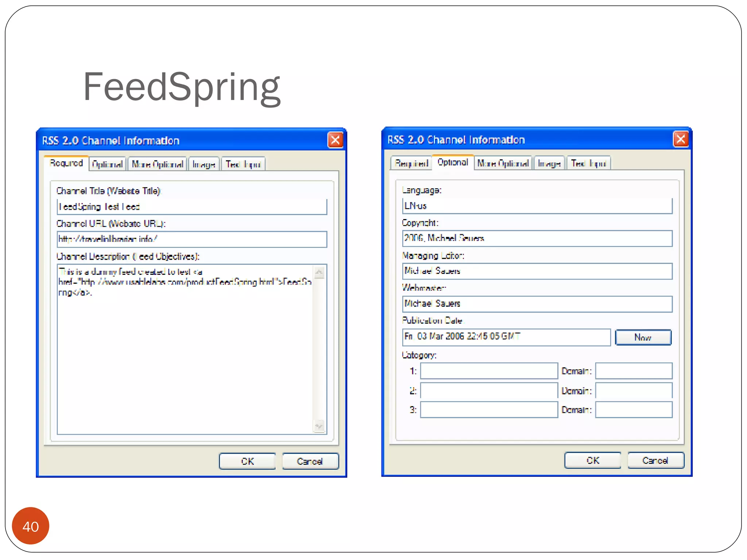Click the Domain field for category 1

tap(634, 371)
